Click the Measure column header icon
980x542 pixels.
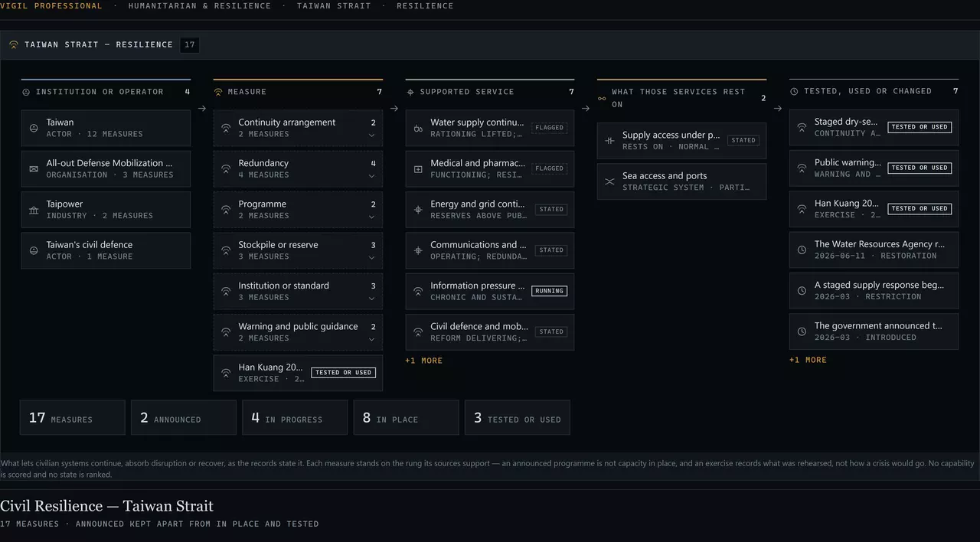coord(218,92)
